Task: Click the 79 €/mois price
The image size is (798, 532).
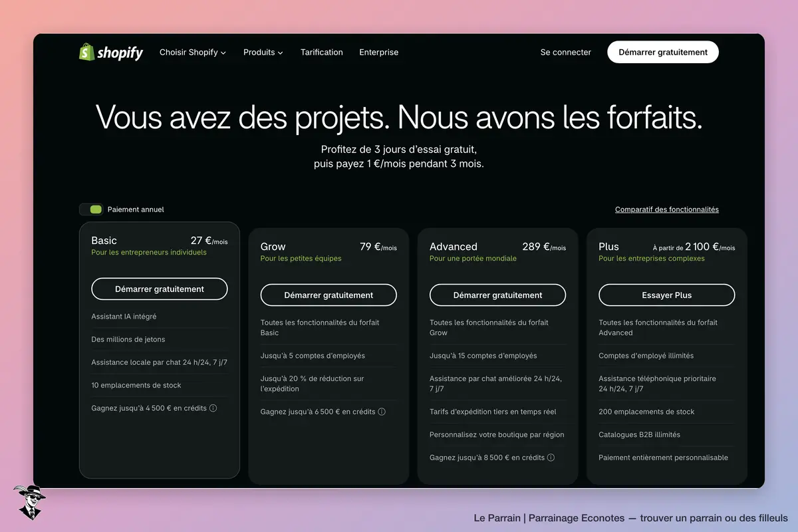Action: 378,247
